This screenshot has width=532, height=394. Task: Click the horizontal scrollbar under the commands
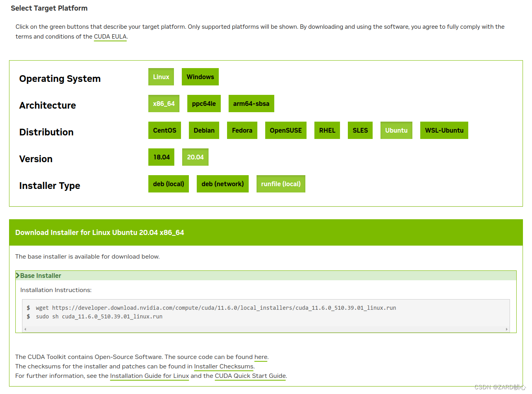coord(266,329)
